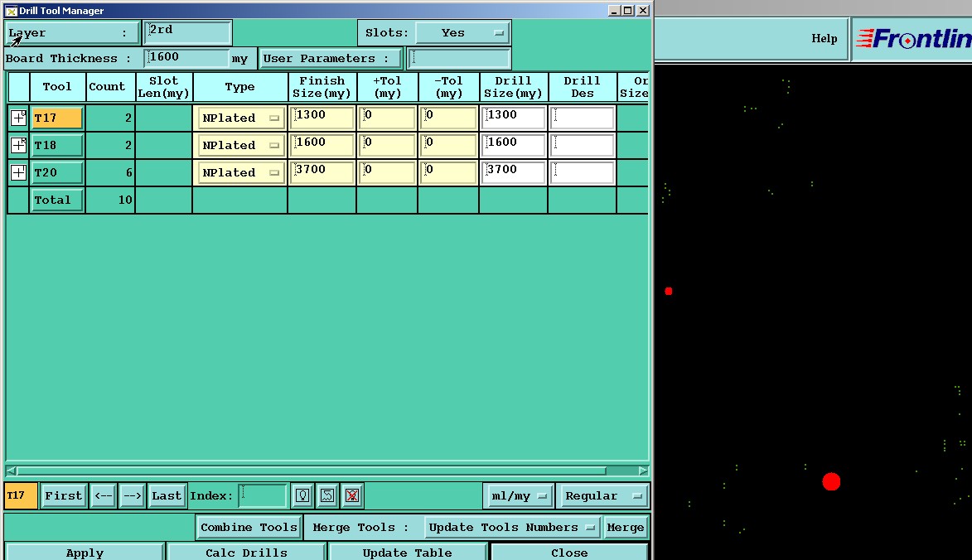Click T17 Drill Size field 1300
Screen dimensions: 972x560
(x=513, y=118)
